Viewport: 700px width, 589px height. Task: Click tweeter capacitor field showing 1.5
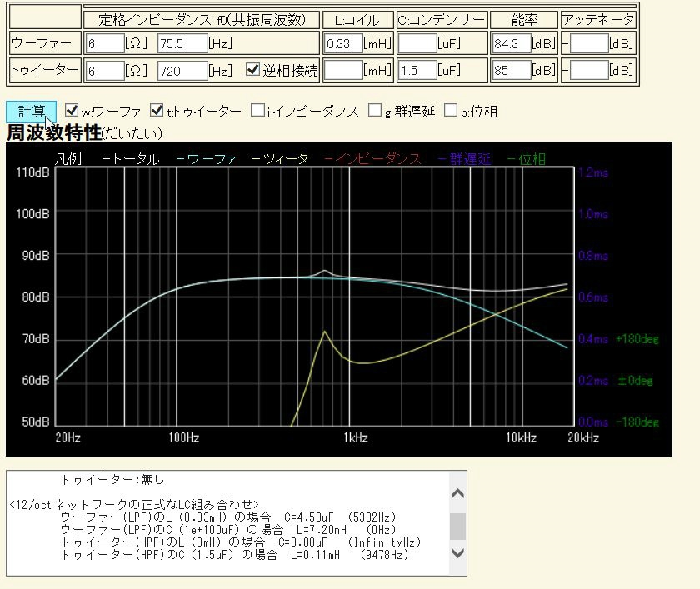(417, 71)
